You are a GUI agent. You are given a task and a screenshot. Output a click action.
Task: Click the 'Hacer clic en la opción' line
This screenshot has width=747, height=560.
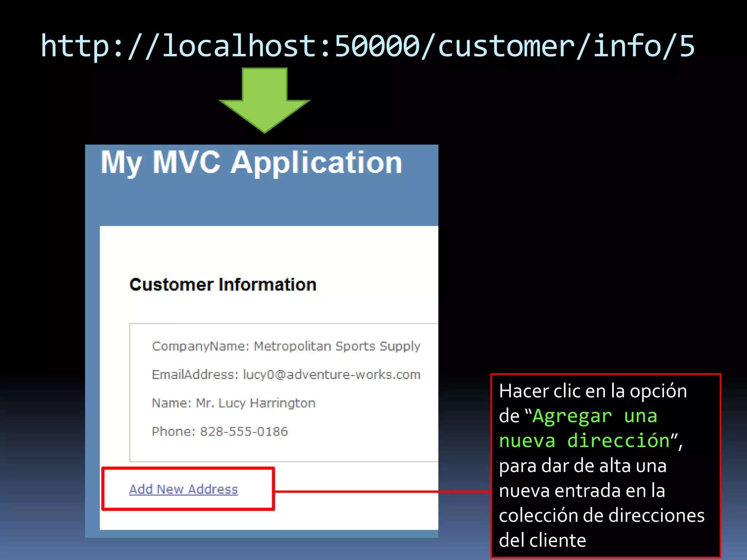point(593,391)
